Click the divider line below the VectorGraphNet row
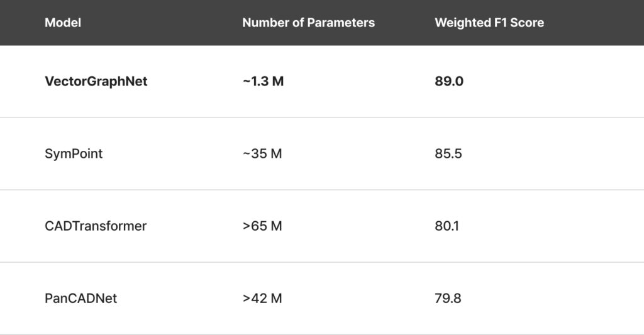The height and width of the screenshot is (335, 644). tap(322, 118)
